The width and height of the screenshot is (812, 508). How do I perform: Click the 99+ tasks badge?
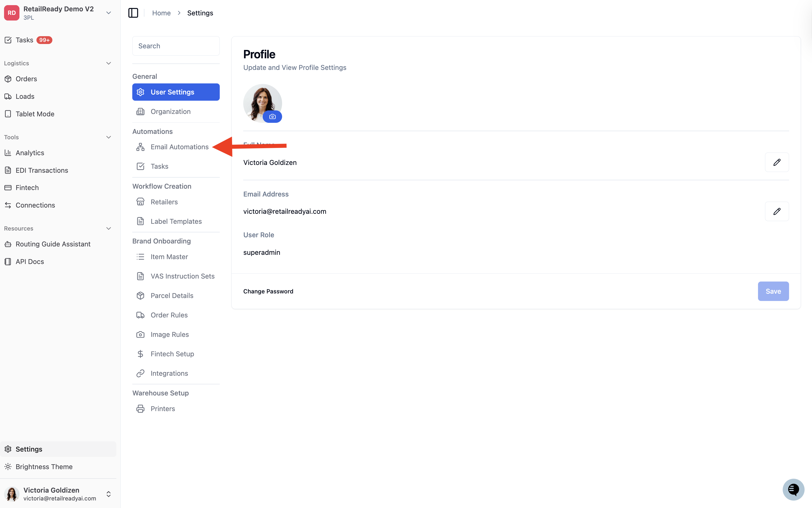44,40
